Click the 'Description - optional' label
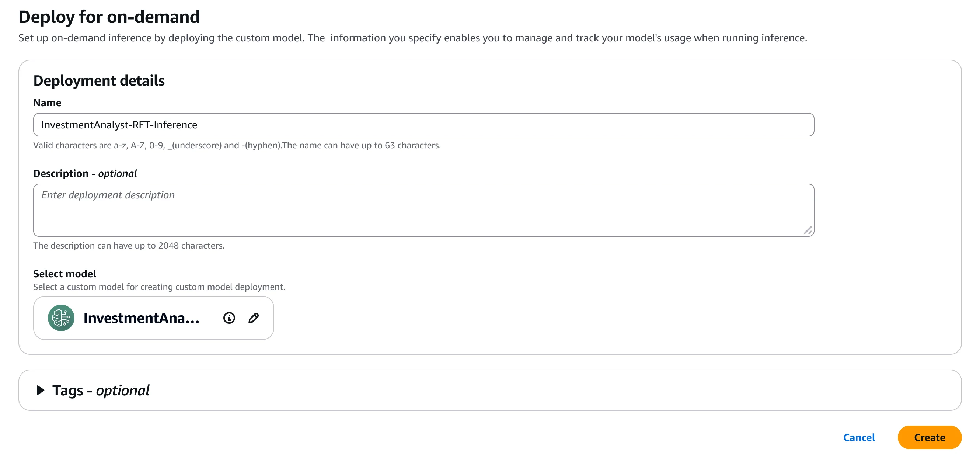Viewport: 980px width, 468px height. [x=85, y=174]
